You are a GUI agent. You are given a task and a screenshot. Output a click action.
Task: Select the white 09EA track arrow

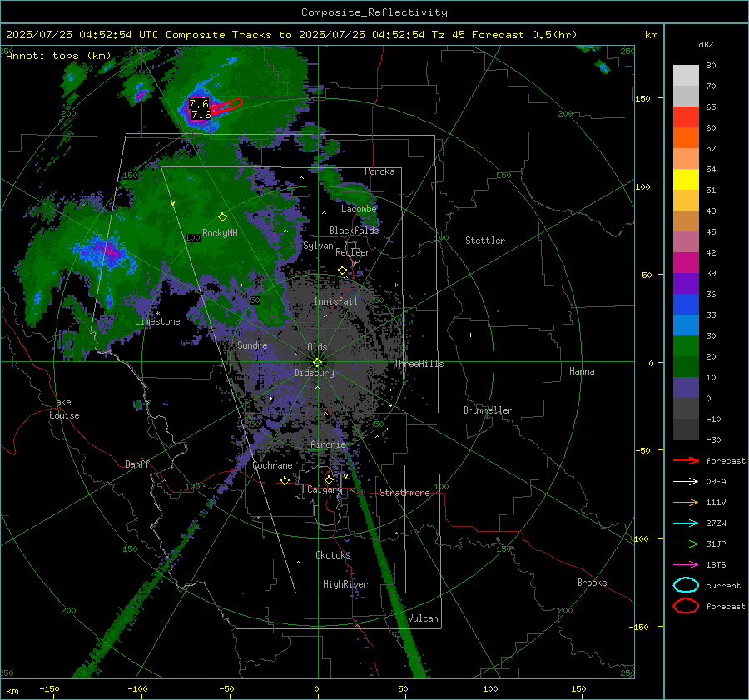pos(686,482)
